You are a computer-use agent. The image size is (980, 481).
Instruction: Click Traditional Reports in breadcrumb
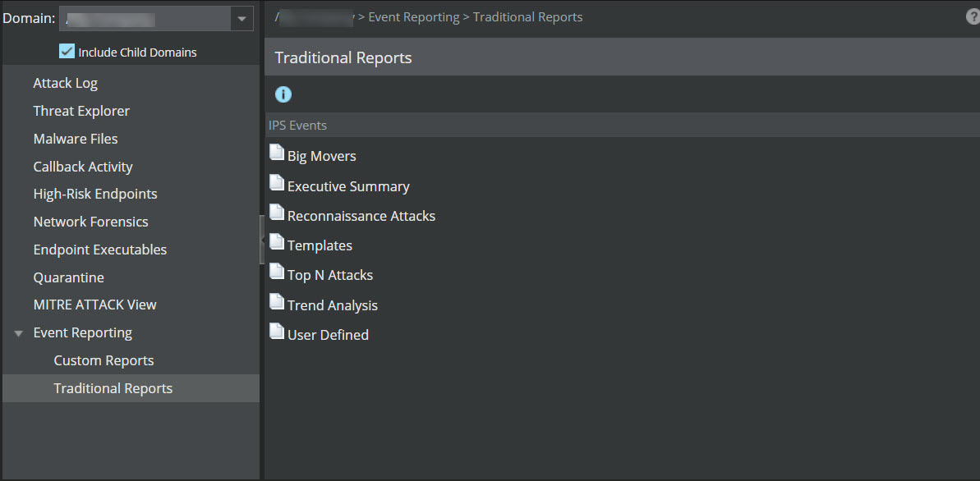(528, 17)
